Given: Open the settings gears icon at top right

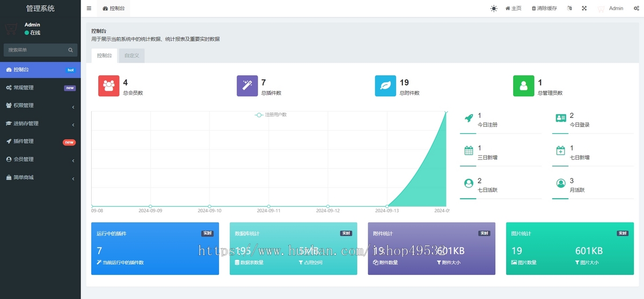Looking at the screenshot, I should [x=636, y=9].
